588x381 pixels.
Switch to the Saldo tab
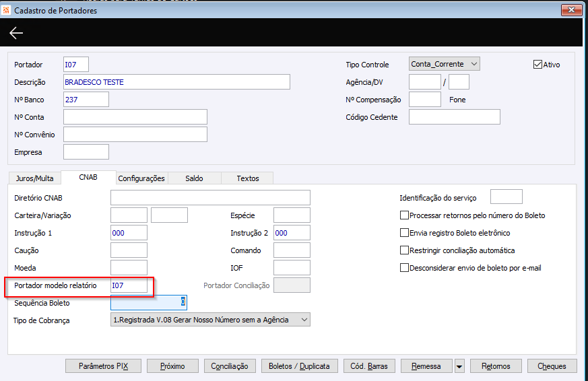(194, 178)
